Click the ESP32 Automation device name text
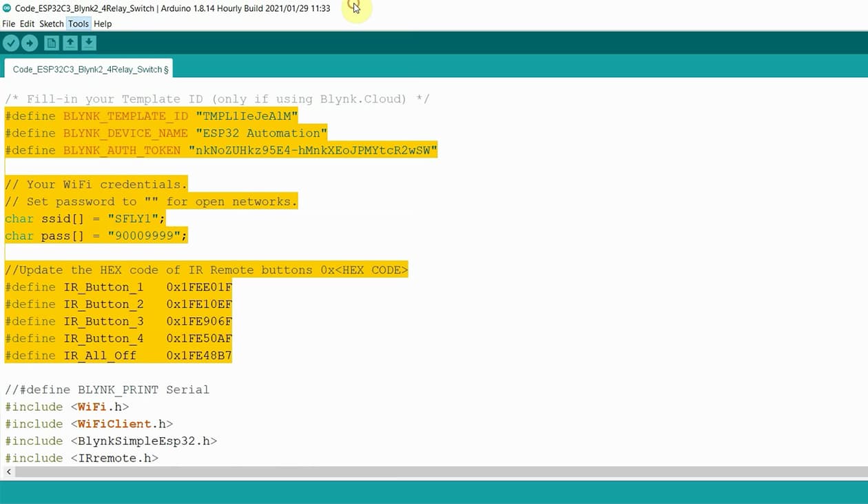 tap(262, 132)
